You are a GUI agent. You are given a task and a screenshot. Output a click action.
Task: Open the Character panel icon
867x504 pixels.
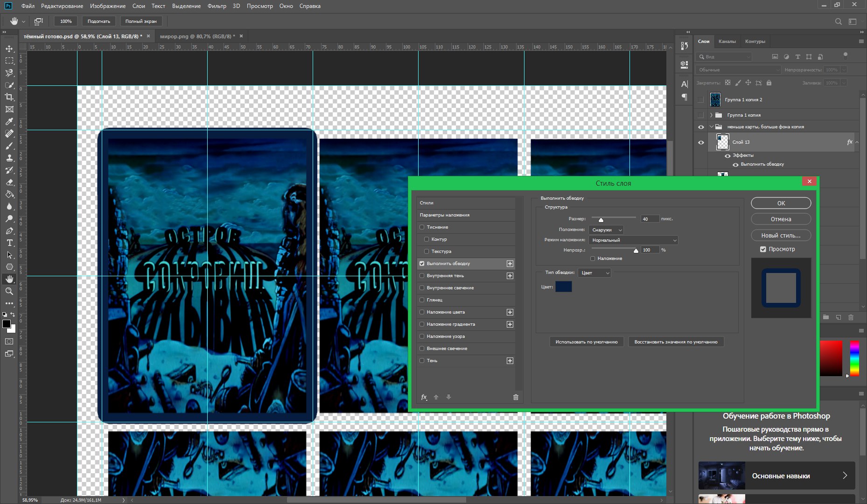685,84
